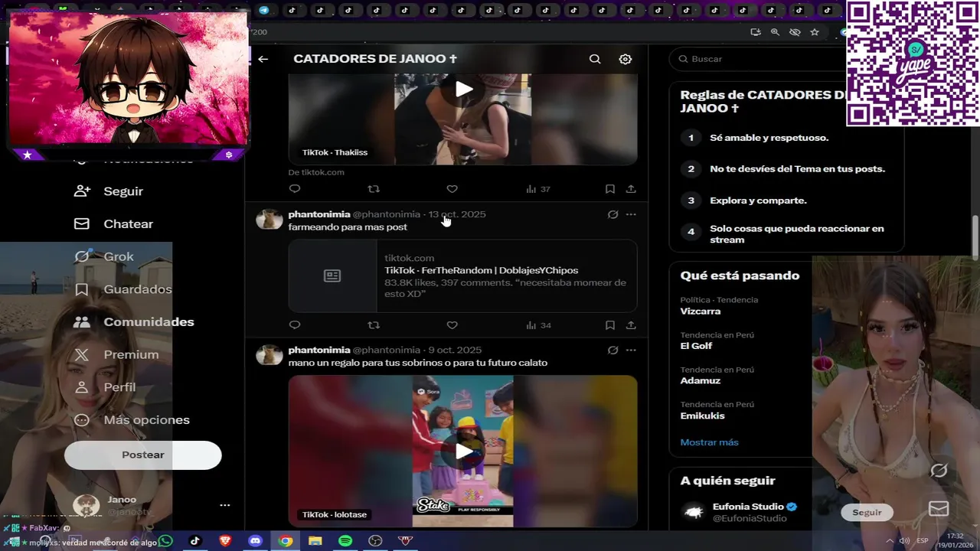Select Comunidades in the sidebar
This screenshot has width=980, height=551.
[134, 322]
